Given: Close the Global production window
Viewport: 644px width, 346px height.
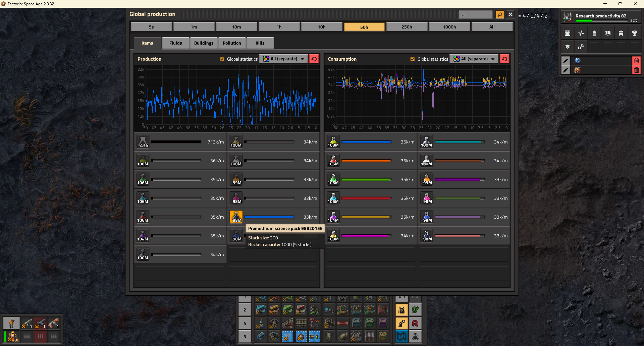Looking at the screenshot, I should pyautogui.click(x=511, y=14).
